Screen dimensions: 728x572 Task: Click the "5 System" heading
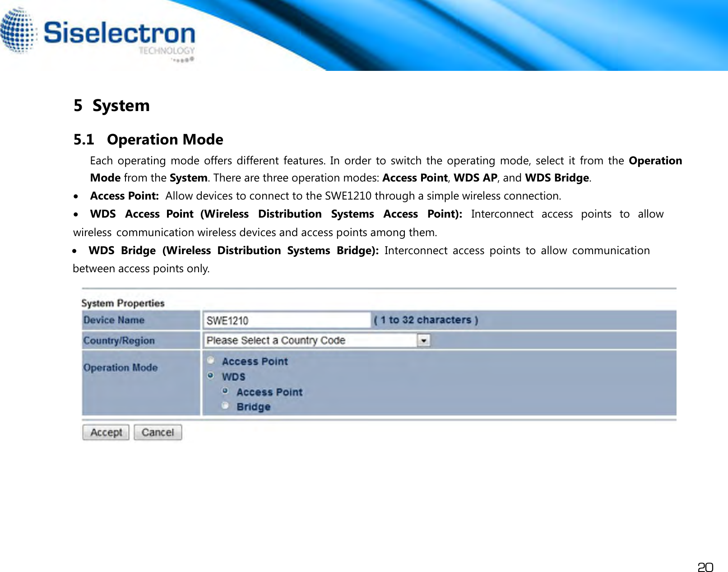point(112,106)
